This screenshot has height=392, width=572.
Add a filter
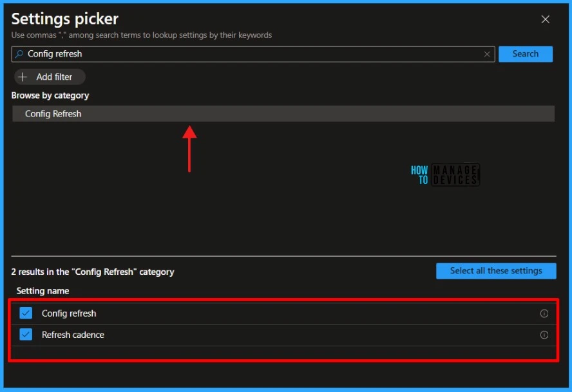[50, 77]
